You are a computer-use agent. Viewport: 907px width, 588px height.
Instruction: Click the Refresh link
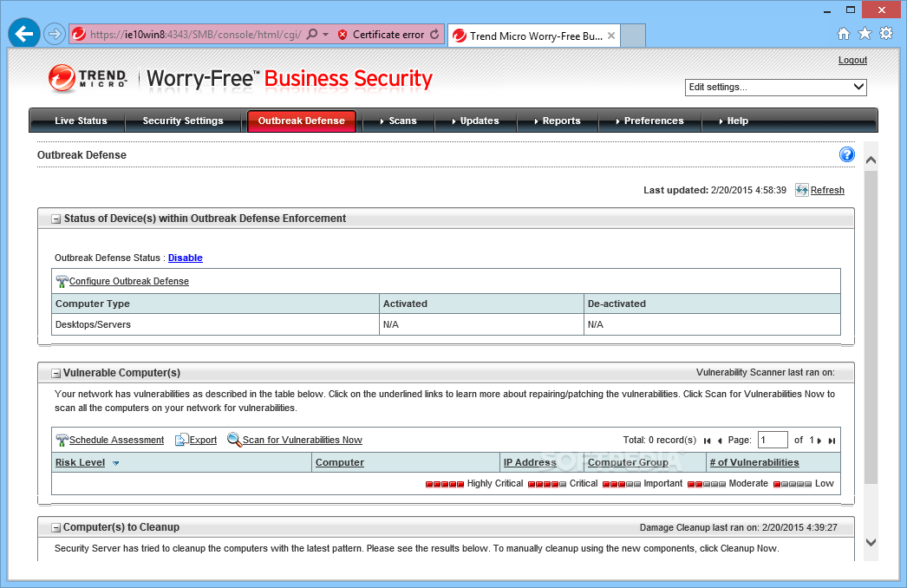pyautogui.click(x=827, y=191)
